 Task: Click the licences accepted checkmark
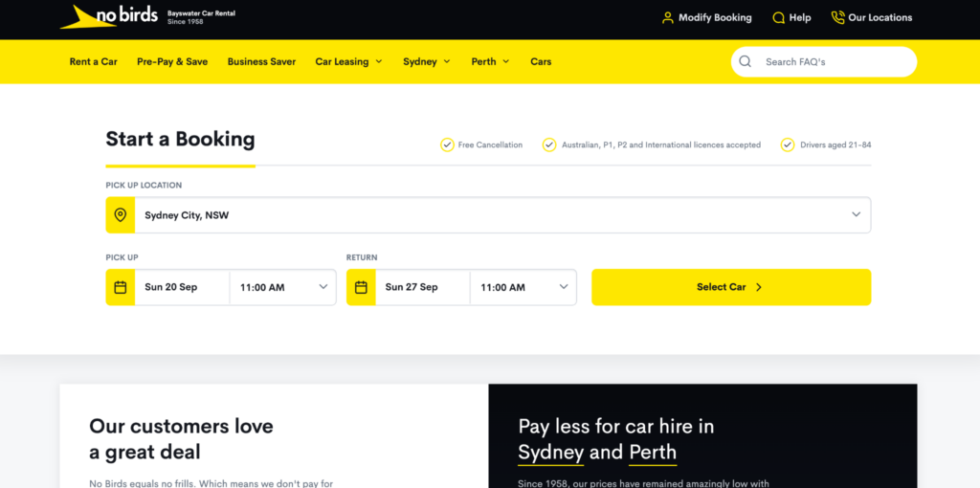(x=549, y=144)
